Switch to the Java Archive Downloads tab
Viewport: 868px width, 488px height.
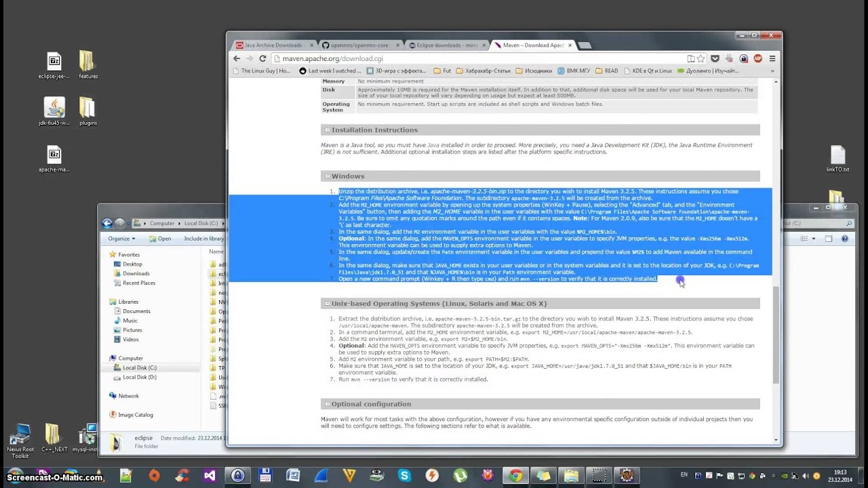[x=274, y=45]
